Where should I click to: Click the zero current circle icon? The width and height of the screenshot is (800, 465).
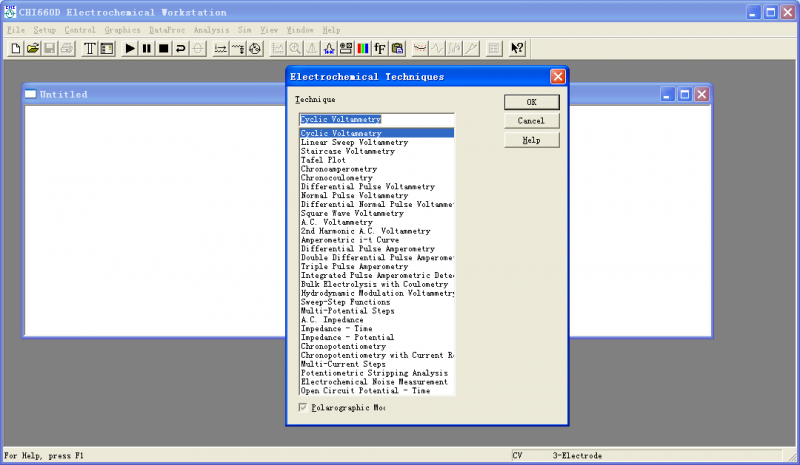[x=197, y=48]
